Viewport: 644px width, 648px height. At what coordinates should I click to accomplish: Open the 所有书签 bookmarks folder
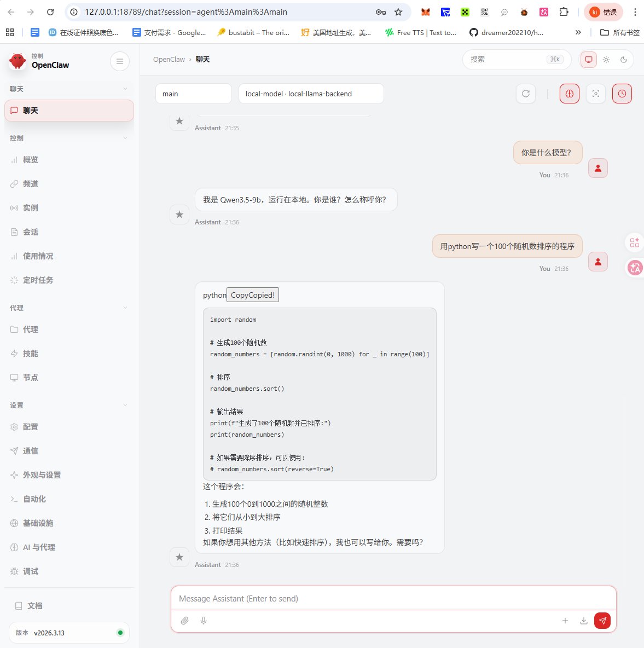619,32
